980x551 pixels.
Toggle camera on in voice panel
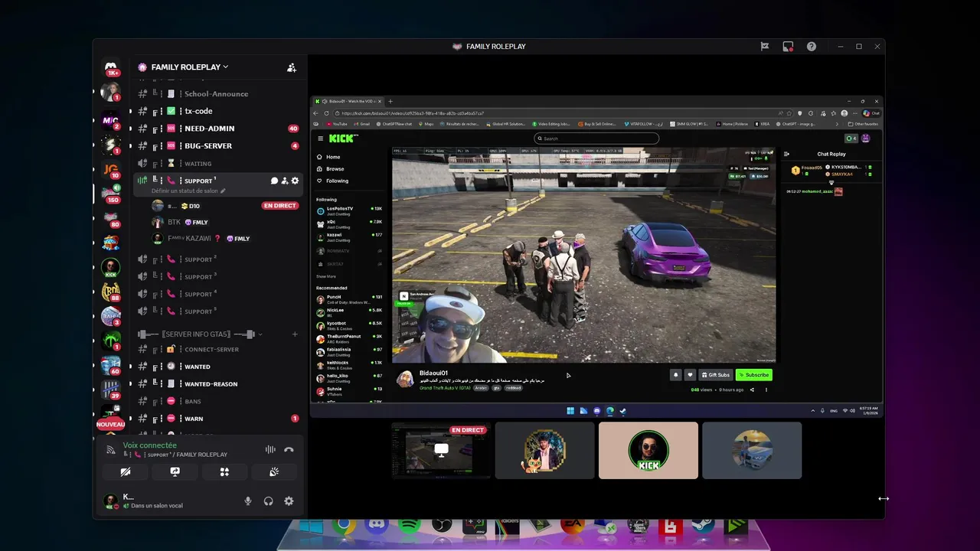point(126,472)
